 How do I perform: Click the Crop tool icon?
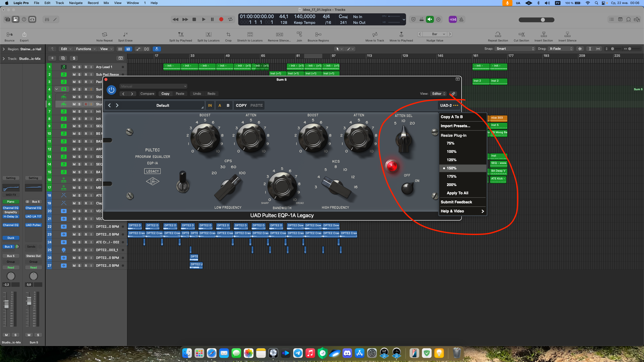[x=228, y=34]
